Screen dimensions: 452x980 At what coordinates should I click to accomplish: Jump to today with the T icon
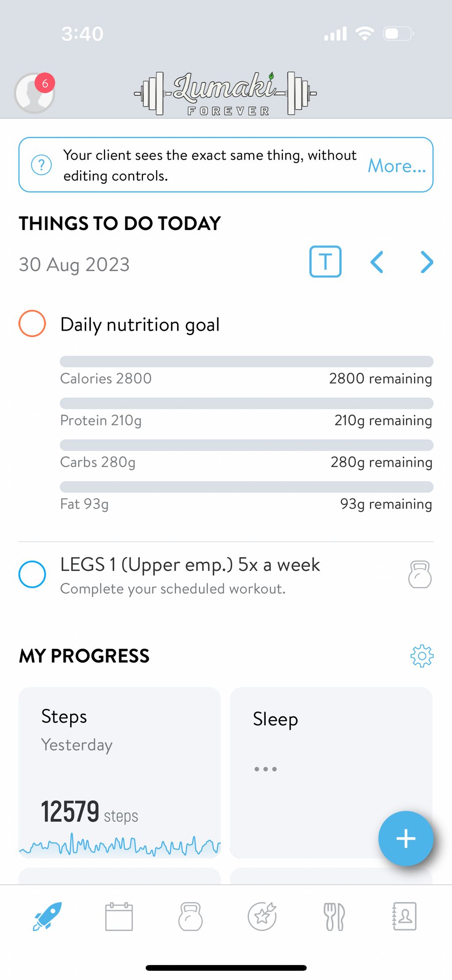click(325, 262)
